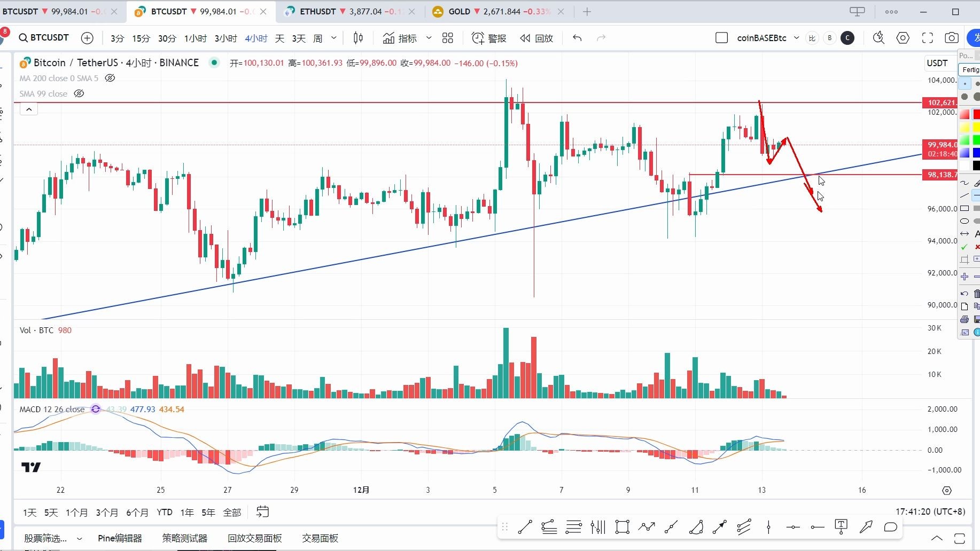This screenshot has height=551, width=980.
Task: Open the go-to-date calendar icon
Action: (x=262, y=512)
